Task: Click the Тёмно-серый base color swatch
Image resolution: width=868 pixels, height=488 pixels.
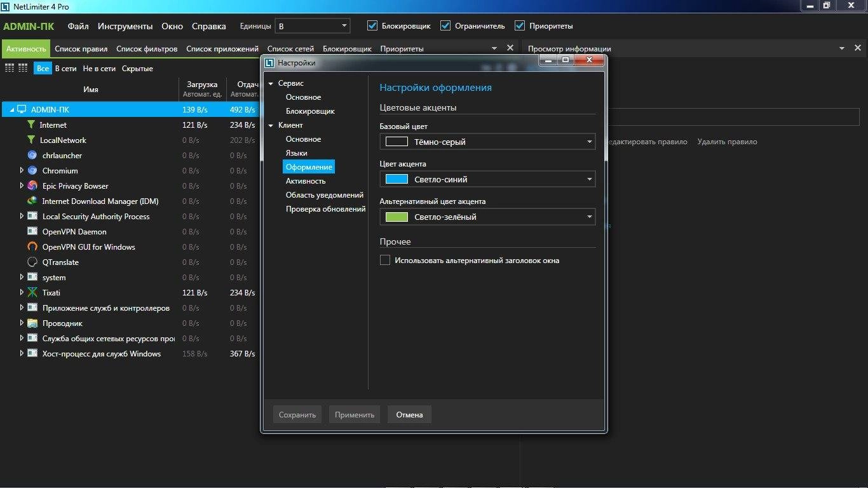Action: 397,142
